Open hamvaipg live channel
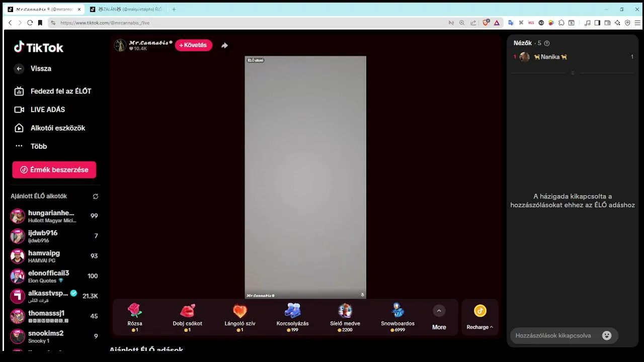Viewport: 644px width, 362px height. pos(54,256)
